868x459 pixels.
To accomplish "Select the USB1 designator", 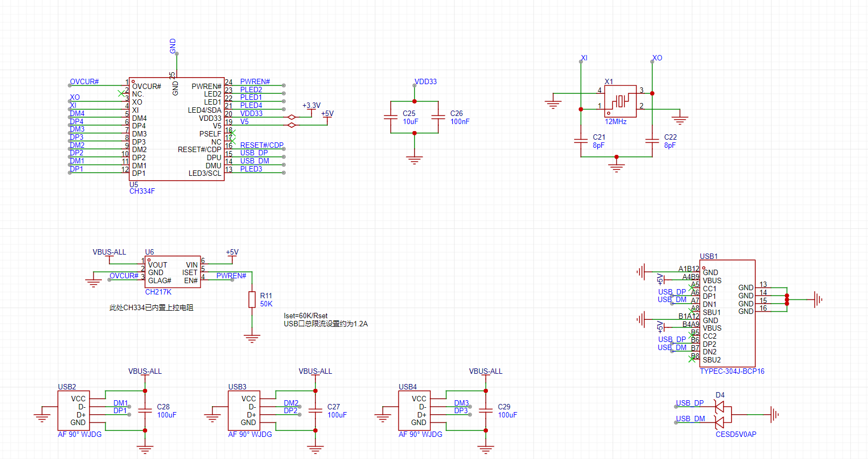I will pos(709,256).
